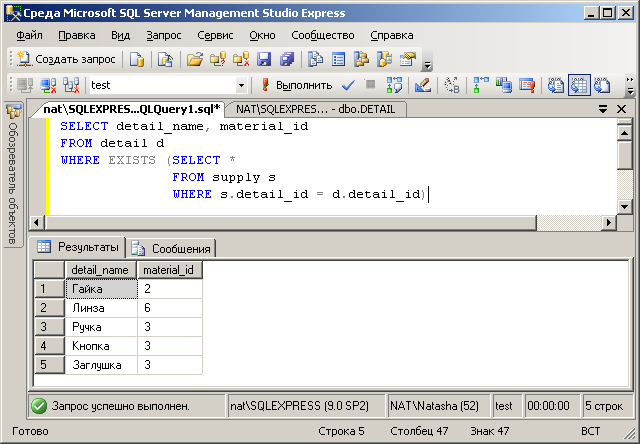This screenshot has height=444, width=640.
Task: Close the current document tab with the X
Action: [621, 109]
